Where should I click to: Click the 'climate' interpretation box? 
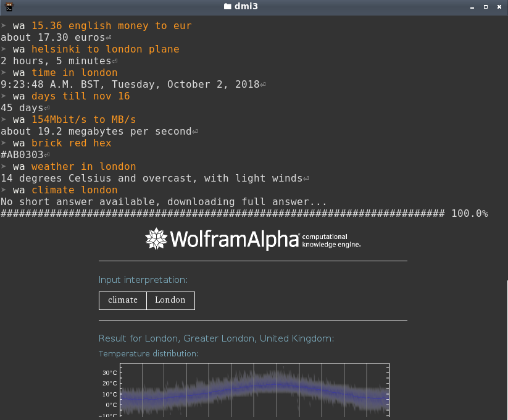click(x=123, y=300)
